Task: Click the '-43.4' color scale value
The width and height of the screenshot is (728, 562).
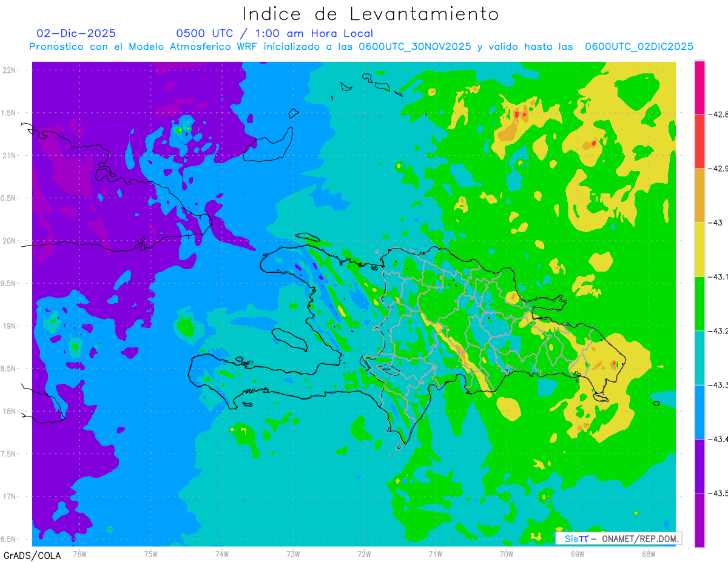Action: (x=717, y=439)
